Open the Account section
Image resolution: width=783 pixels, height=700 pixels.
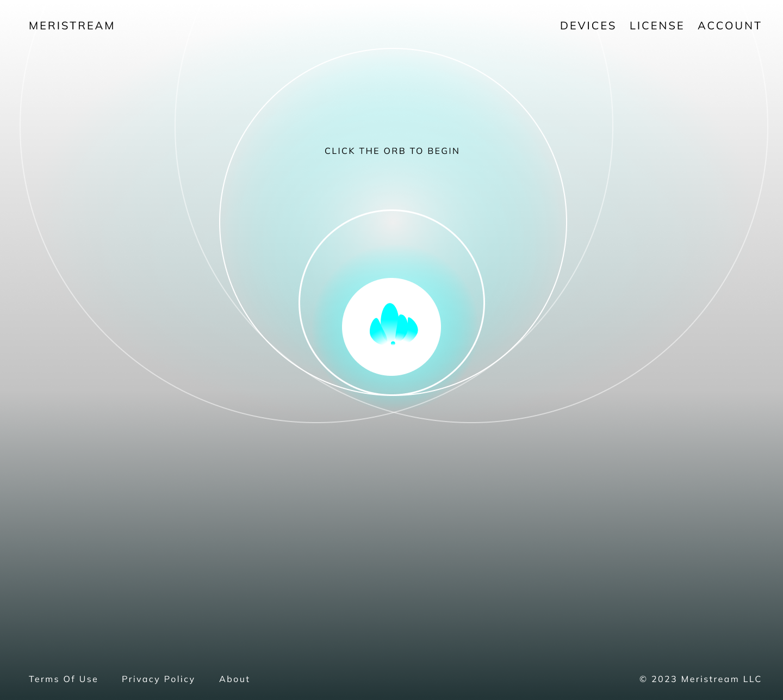[729, 26]
